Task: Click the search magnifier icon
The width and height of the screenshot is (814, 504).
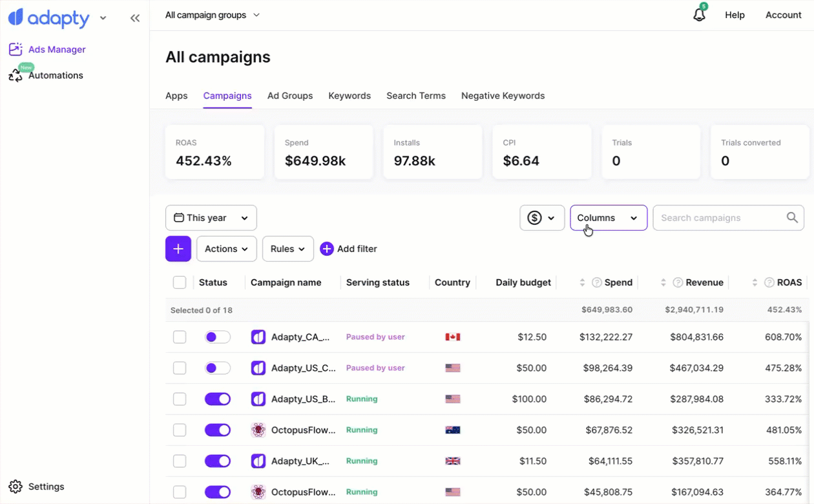Action: click(x=792, y=218)
